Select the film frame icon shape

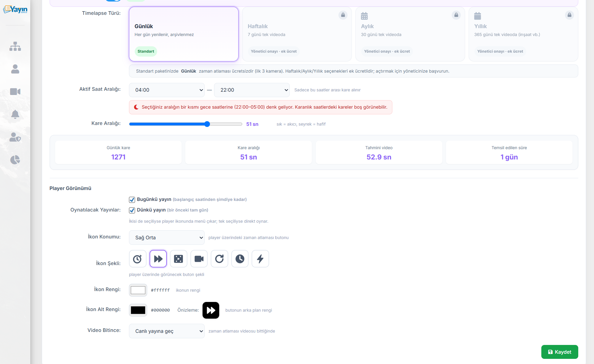(x=179, y=259)
